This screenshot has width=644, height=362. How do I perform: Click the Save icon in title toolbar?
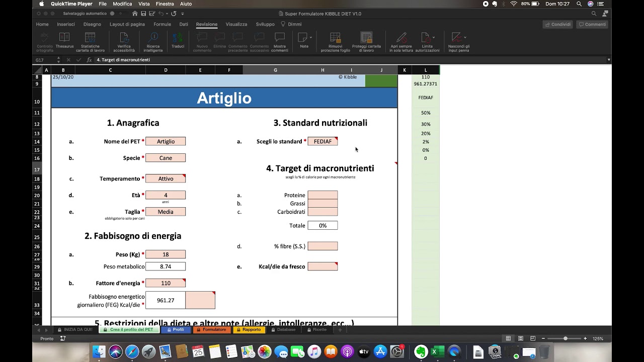[x=143, y=14]
